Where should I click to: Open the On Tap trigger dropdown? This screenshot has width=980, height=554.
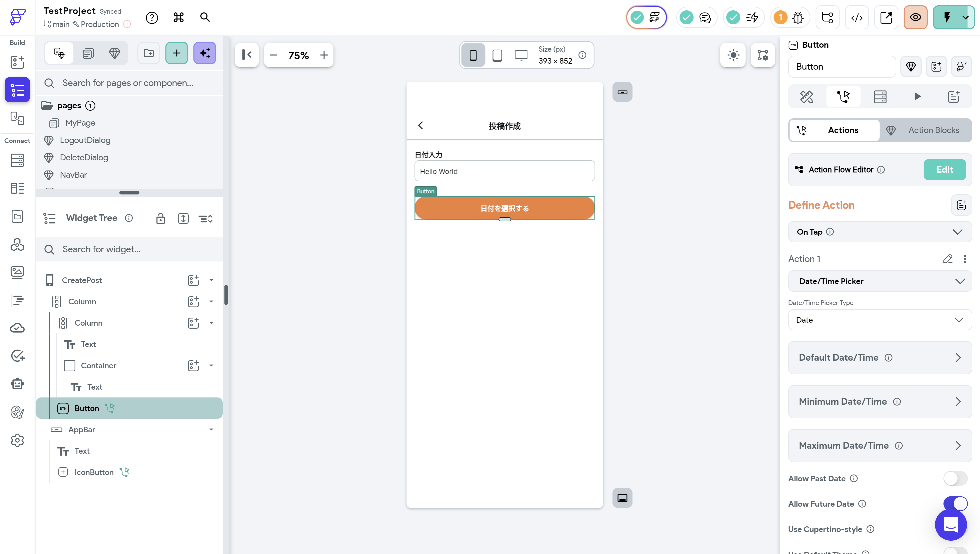[880, 232]
